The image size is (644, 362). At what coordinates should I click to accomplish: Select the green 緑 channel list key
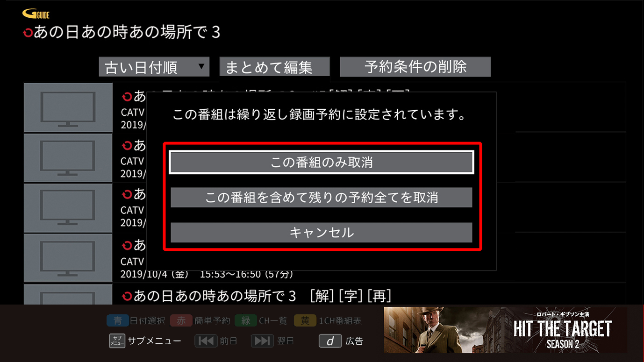coord(246,320)
